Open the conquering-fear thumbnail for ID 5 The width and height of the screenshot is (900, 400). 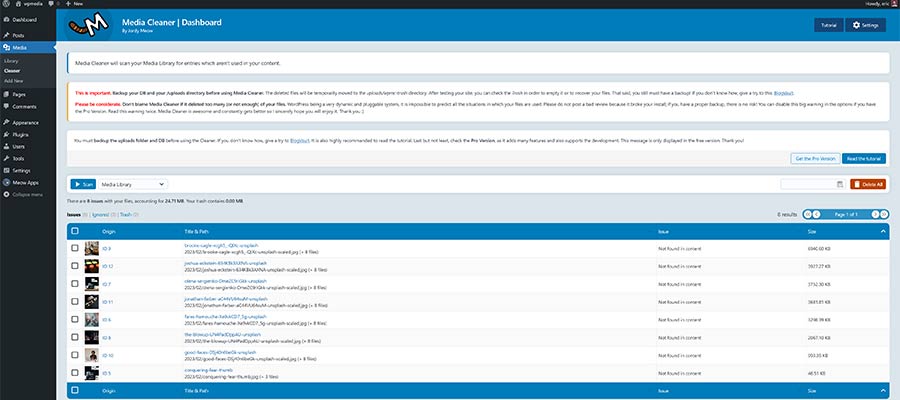pyautogui.click(x=91, y=373)
